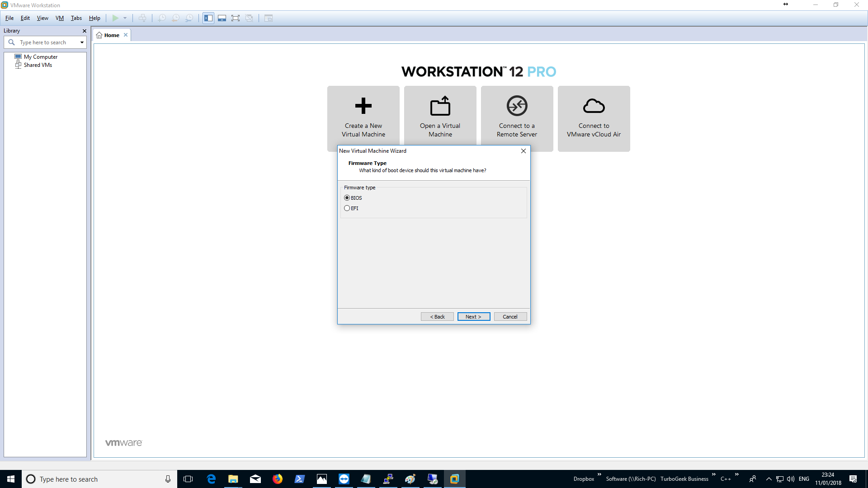The image size is (868, 488).
Task: Click the console view toolbar icon
Action: tap(269, 18)
